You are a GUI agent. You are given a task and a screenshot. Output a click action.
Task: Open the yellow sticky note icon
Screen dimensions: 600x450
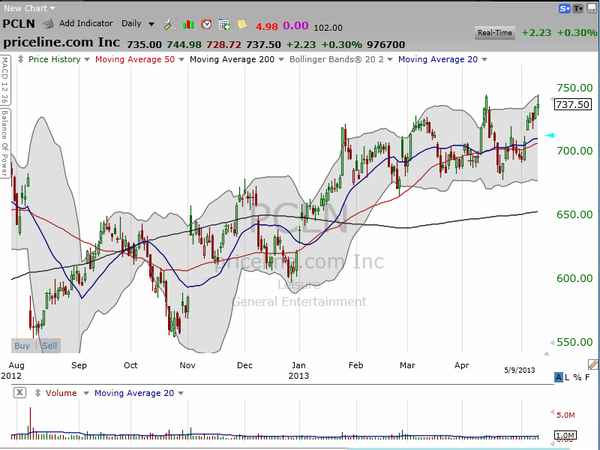click(242, 24)
